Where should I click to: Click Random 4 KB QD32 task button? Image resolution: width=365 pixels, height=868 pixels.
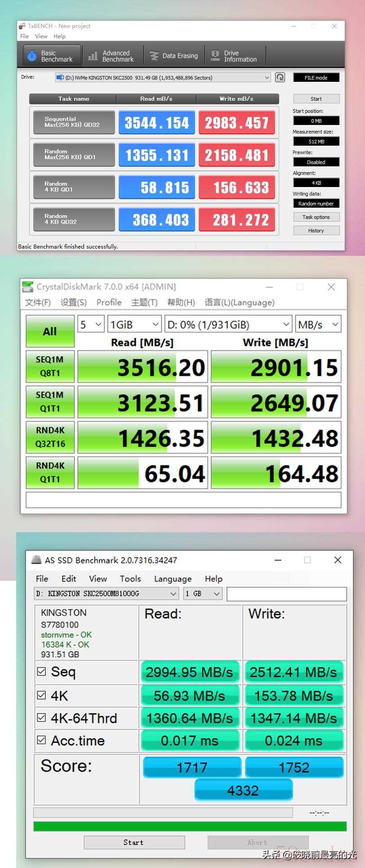[74, 219]
